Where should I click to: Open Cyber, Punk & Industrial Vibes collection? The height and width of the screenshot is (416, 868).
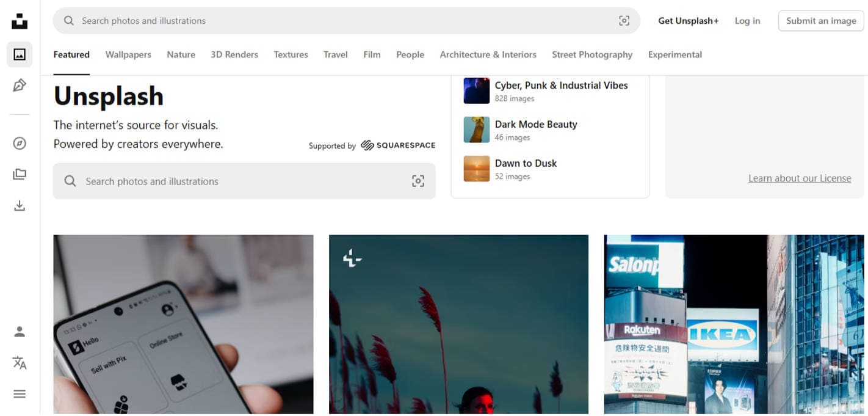pyautogui.click(x=561, y=86)
